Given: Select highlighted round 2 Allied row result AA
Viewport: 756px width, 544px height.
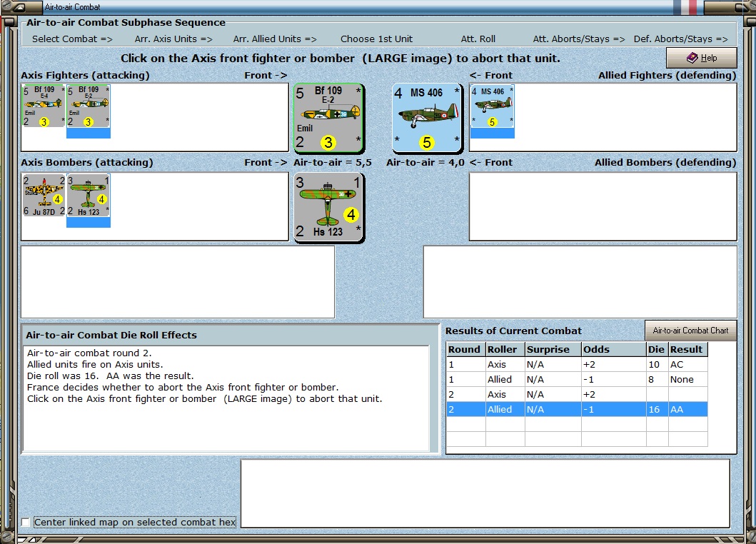Looking at the screenshot, I should click(577, 410).
